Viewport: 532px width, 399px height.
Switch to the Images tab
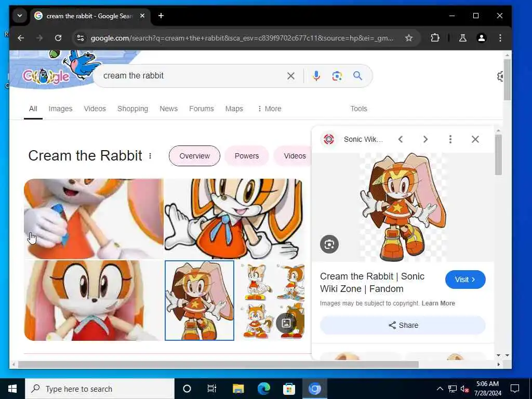[x=60, y=109]
